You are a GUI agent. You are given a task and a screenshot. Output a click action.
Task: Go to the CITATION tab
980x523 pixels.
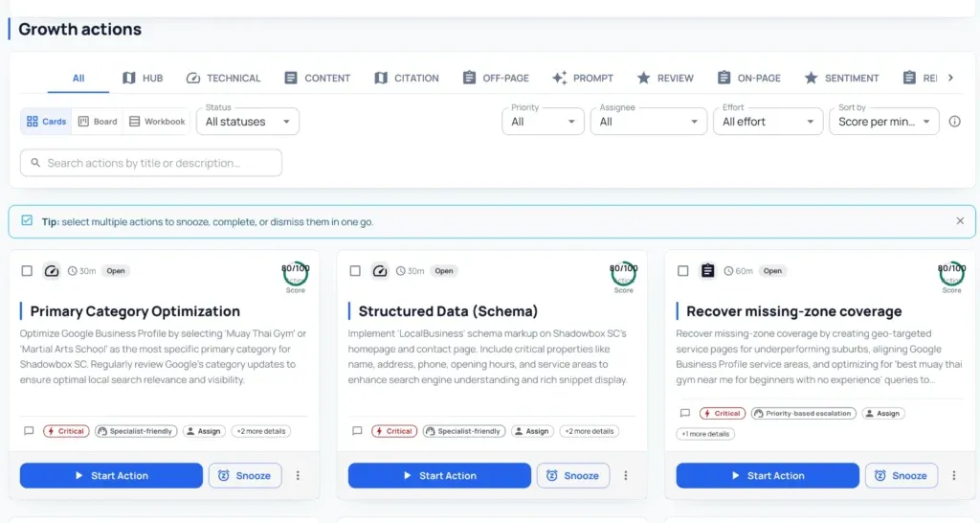(406, 79)
